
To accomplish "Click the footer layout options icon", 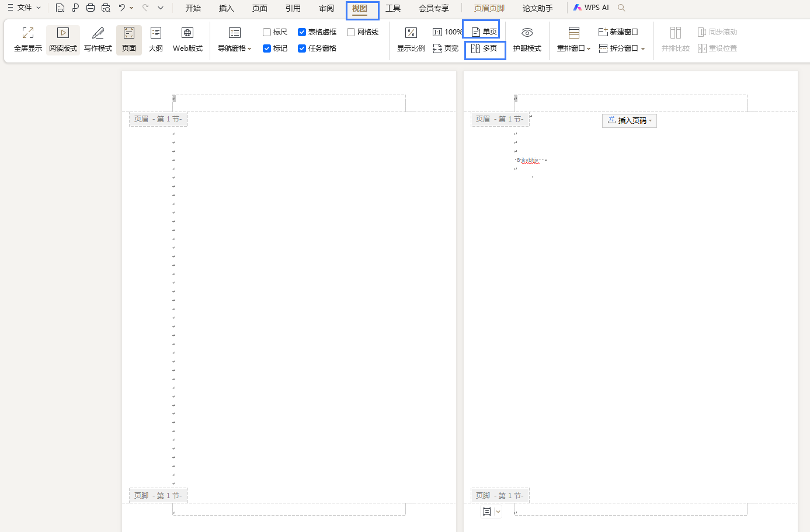I will [487, 512].
